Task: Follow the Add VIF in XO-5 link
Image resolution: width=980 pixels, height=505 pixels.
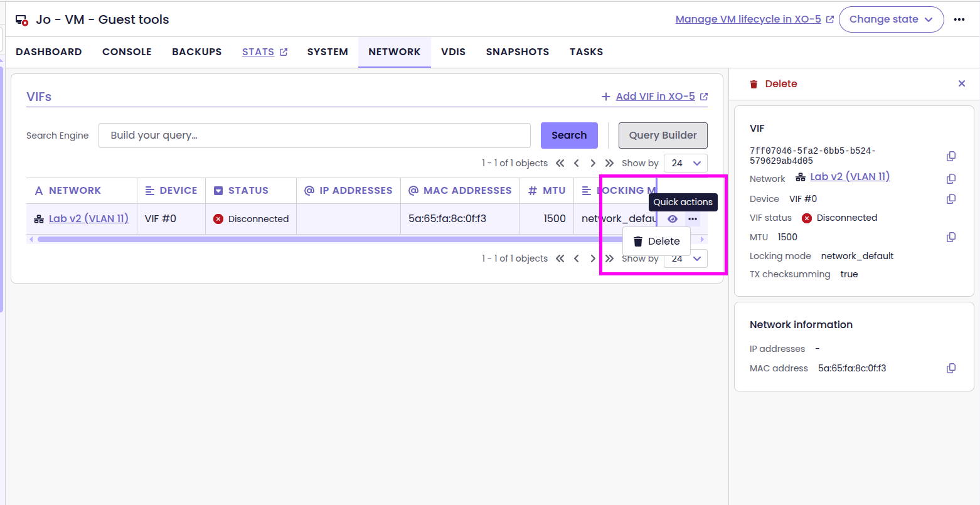Action: (654, 97)
